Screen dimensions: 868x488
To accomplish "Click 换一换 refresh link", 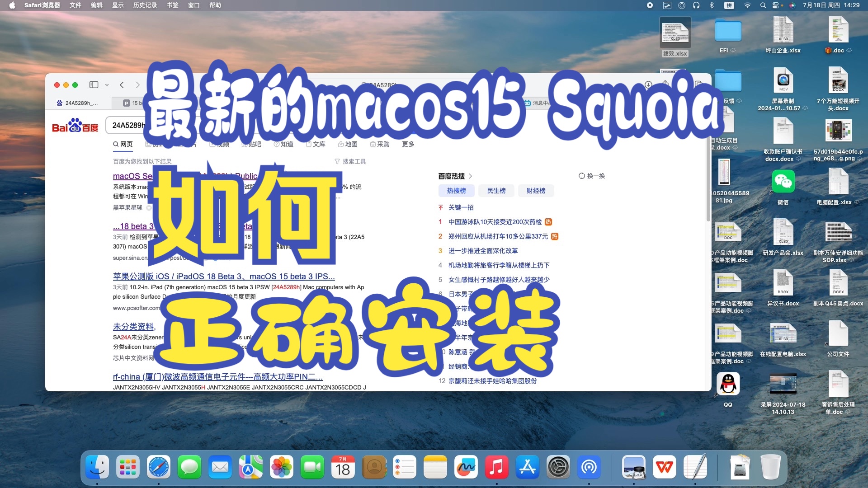I will (592, 176).
